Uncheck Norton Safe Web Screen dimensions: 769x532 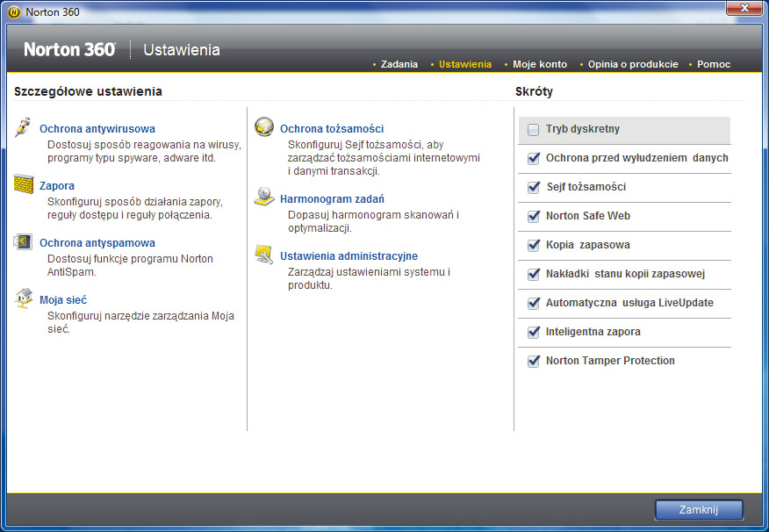pos(534,216)
